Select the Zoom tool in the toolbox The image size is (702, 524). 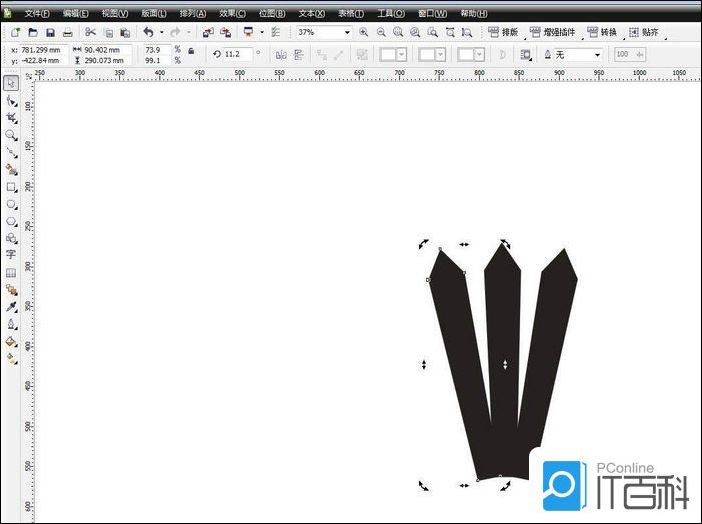(11, 134)
